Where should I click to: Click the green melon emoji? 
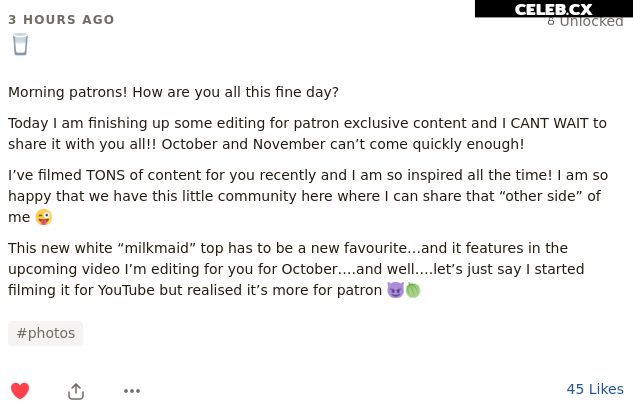click(413, 290)
